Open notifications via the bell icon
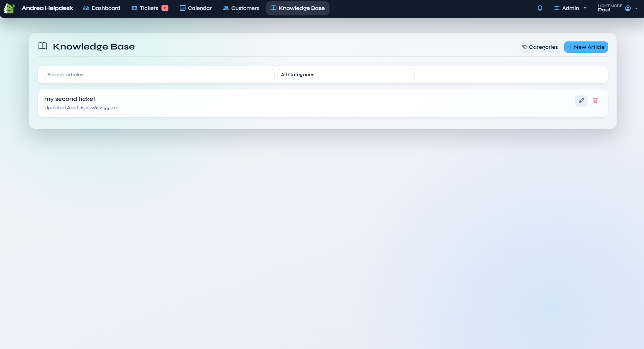This screenshot has width=644, height=349. (539, 8)
